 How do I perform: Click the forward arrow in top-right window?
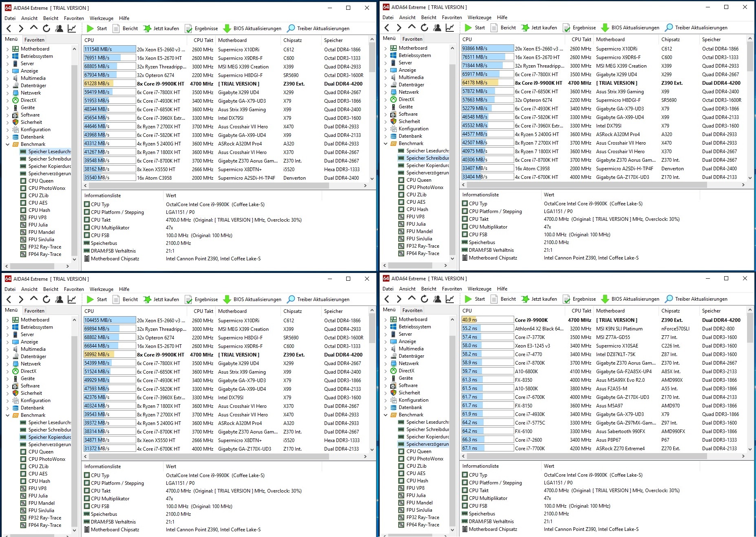coord(399,28)
